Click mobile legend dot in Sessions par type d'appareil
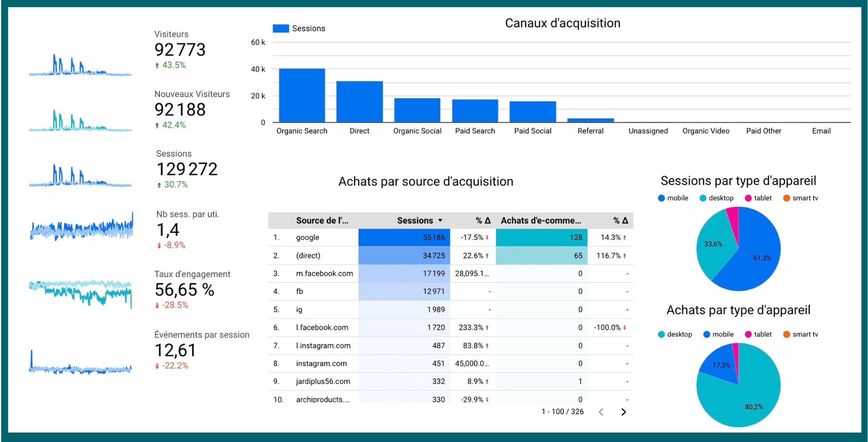Screen dimensions: 868x442 pyautogui.click(x=661, y=198)
